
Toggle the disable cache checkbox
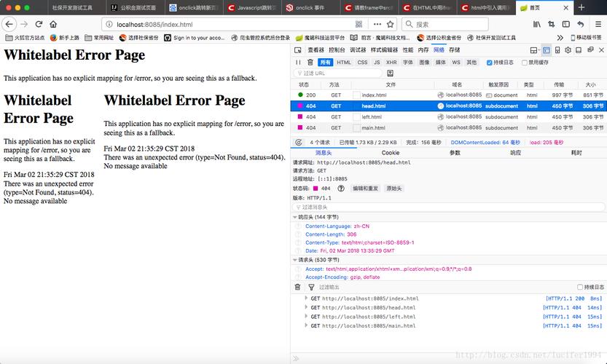[x=525, y=63]
